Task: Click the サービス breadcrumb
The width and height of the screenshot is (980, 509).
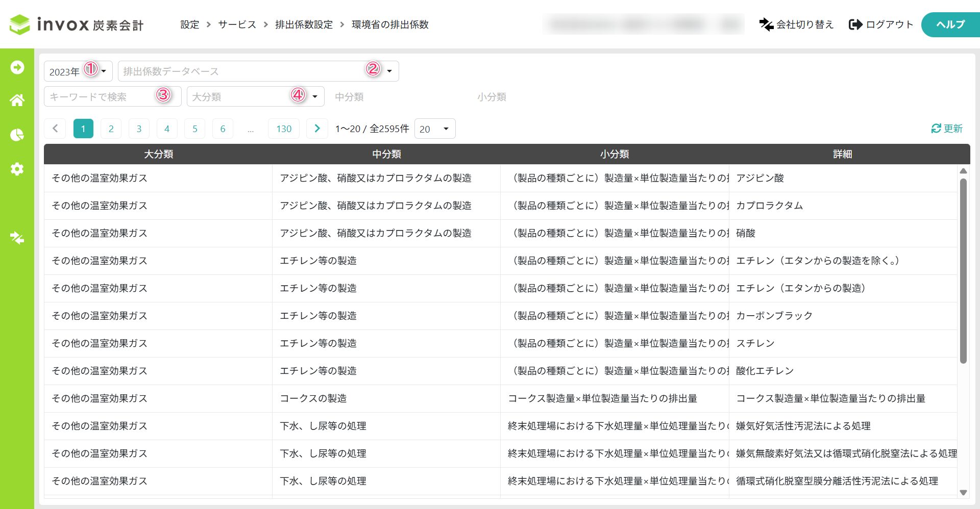Action: pos(237,24)
